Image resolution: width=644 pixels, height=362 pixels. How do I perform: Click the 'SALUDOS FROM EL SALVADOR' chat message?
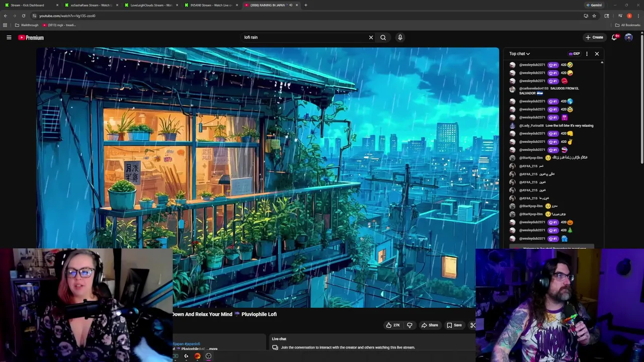(549, 90)
